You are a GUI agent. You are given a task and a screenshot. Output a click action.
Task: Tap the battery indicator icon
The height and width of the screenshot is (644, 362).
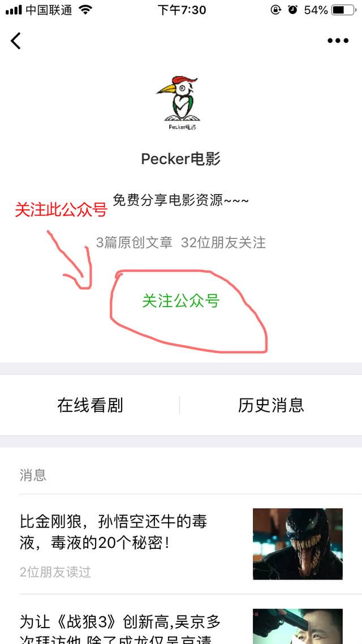pyautogui.click(x=344, y=10)
